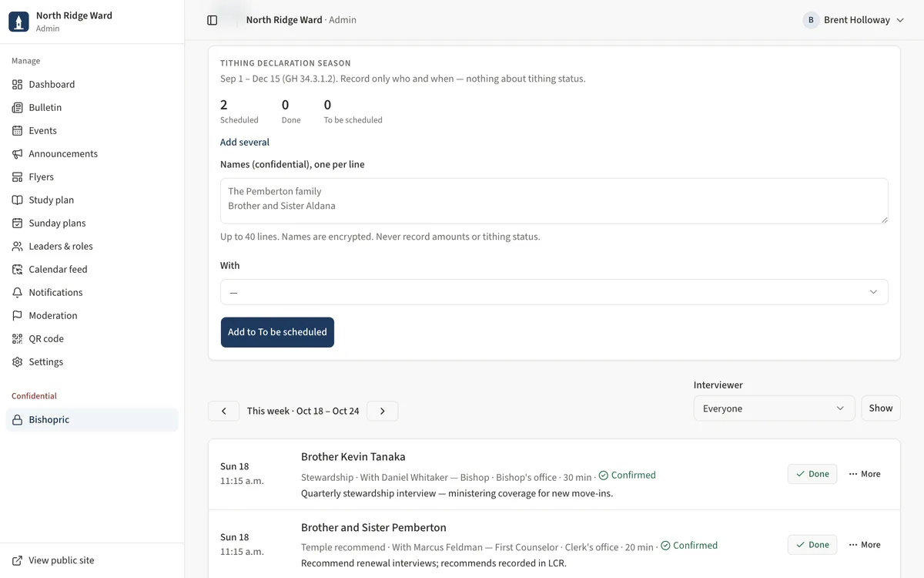Click the This week Oct 18 – Oct 24 label

303,412
